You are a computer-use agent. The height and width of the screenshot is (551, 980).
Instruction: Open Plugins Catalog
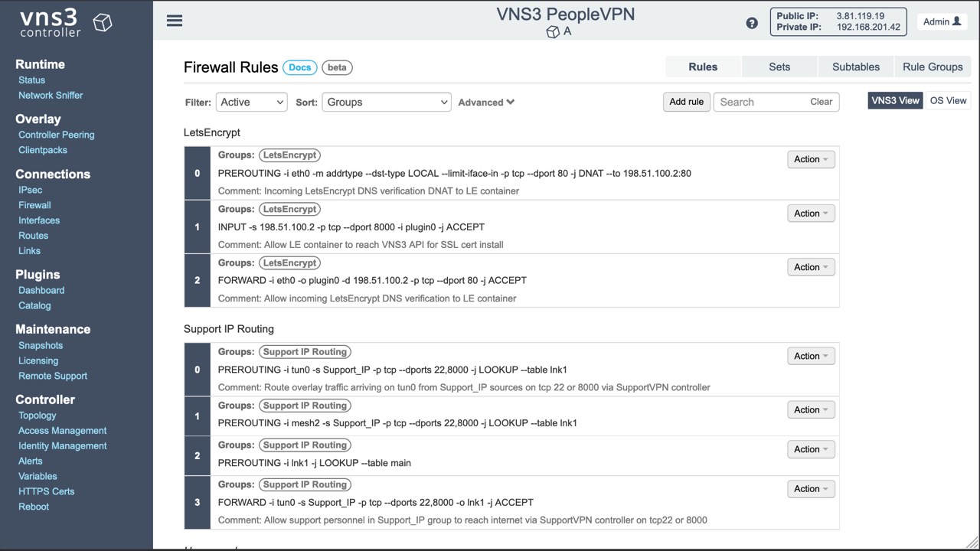pyautogui.click(x=34, y=305)
